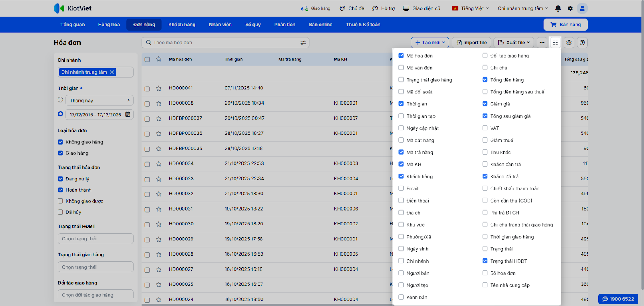Open the Phân tích menu tab
644x306 pixels.
[x=285, y=25]
